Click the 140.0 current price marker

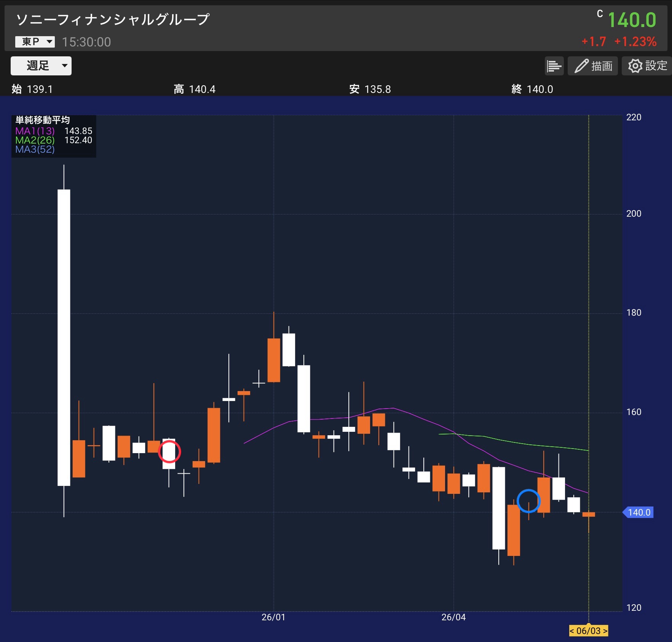click(x=638, y=513)
